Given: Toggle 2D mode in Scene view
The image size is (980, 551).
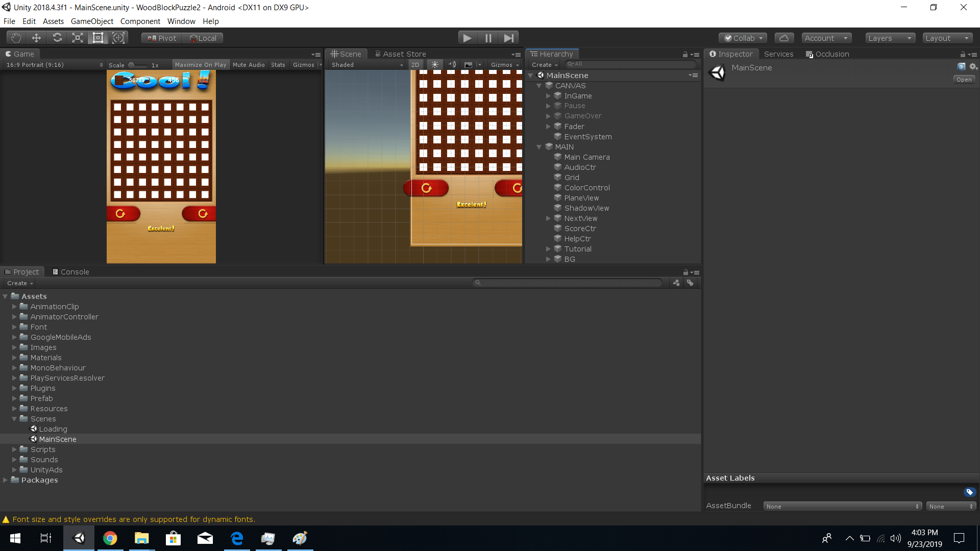Looking at the screenshot, I should point(415,65).
